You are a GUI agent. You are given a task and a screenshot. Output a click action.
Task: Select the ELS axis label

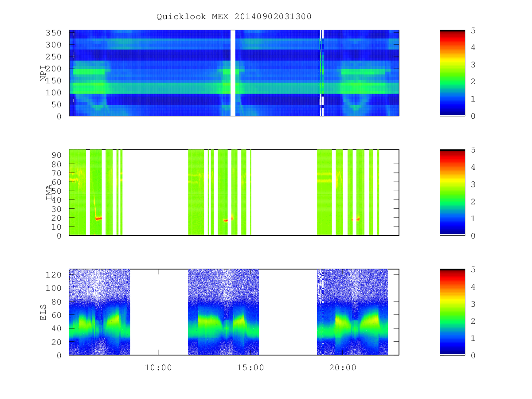[x=43, y=312]
